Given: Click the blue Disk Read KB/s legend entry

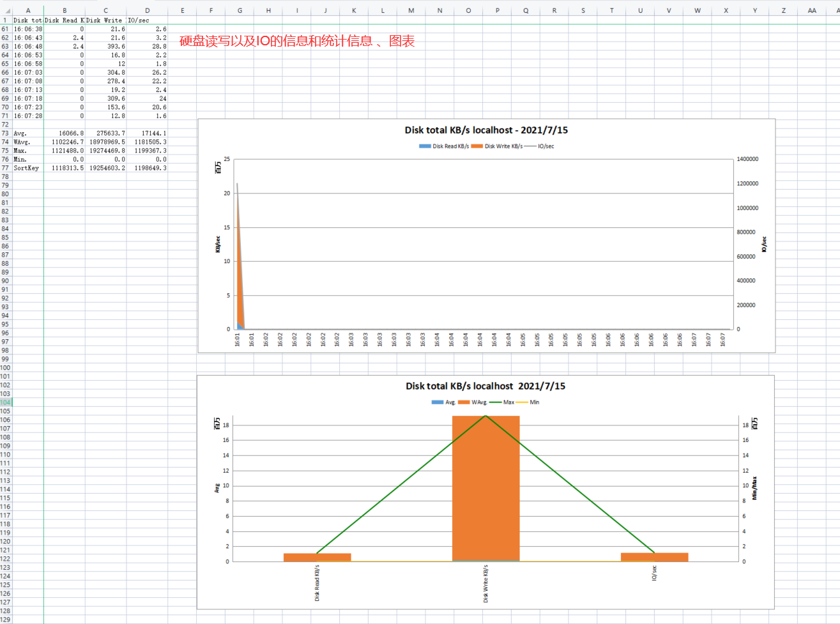Looking at the screenshot, I should point(445,146).
